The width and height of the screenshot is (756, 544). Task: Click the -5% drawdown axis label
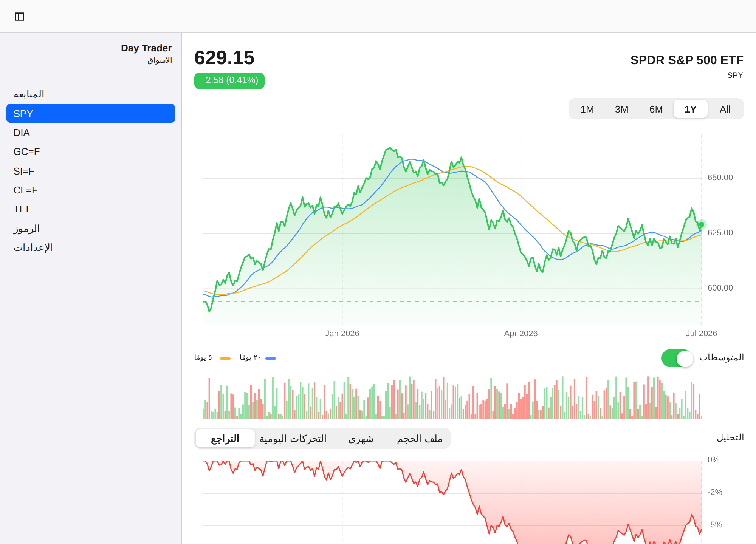click(715, 525)
